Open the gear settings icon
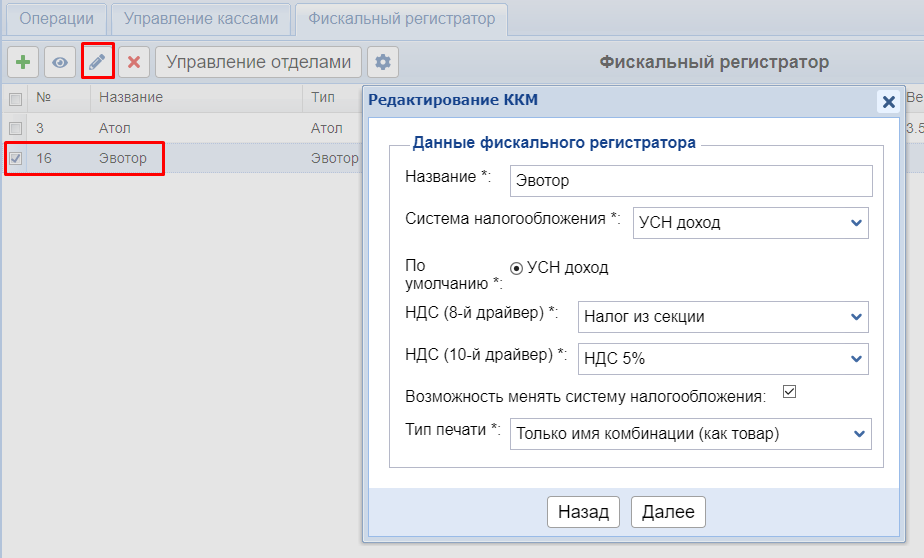Screen dimensions: 924x558 [x=382, y=62]
